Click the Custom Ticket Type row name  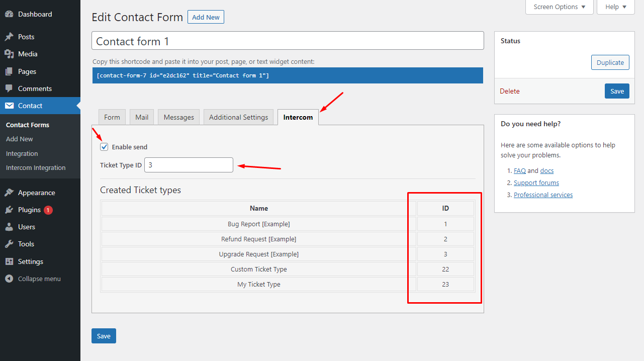tap(259, 269)
